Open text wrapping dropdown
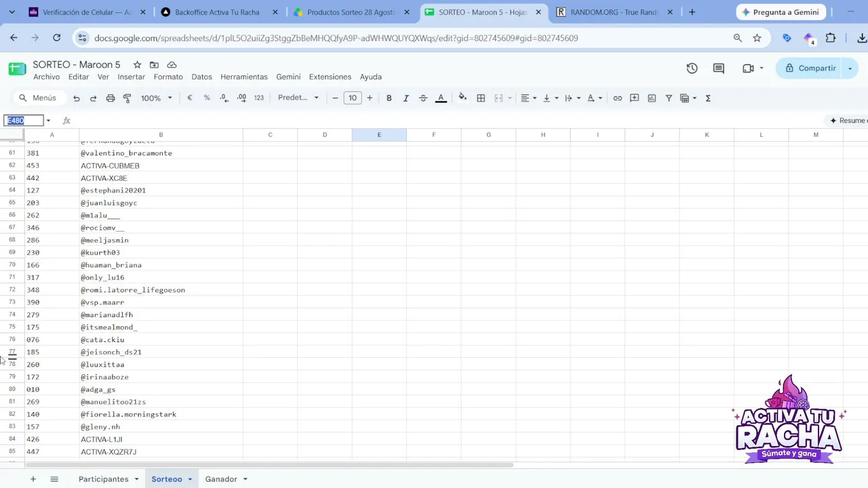 pos(572,98)
